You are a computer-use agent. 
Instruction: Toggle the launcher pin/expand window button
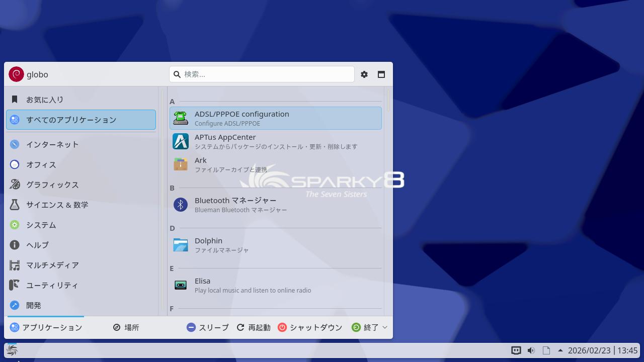(381, 74)
